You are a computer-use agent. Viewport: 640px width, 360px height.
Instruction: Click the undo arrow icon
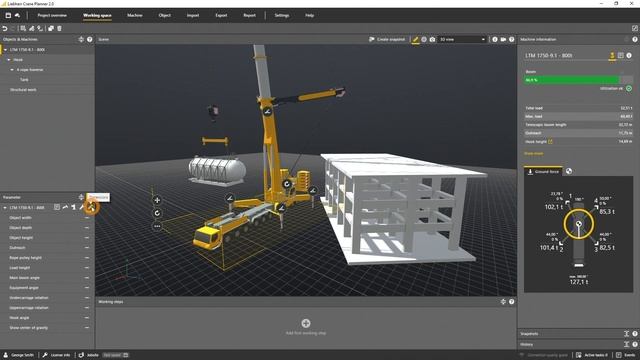pyautogui.click(x=5, y=29)
